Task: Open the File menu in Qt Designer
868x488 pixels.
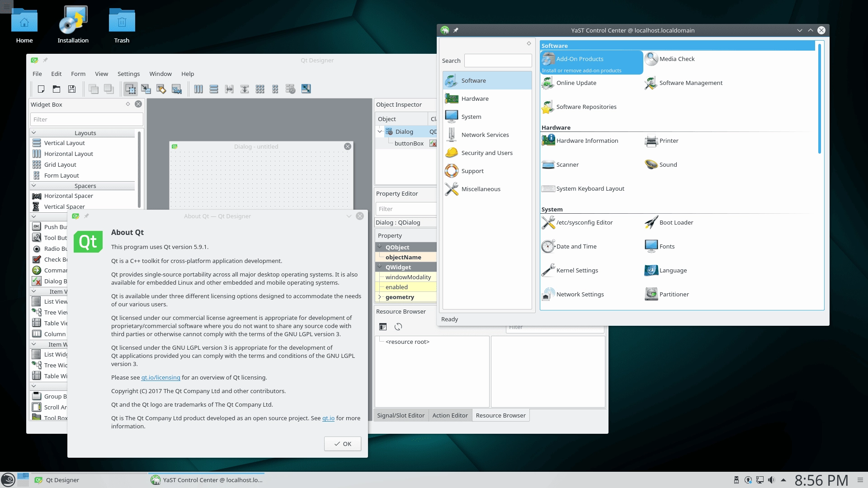Action: 37,74
